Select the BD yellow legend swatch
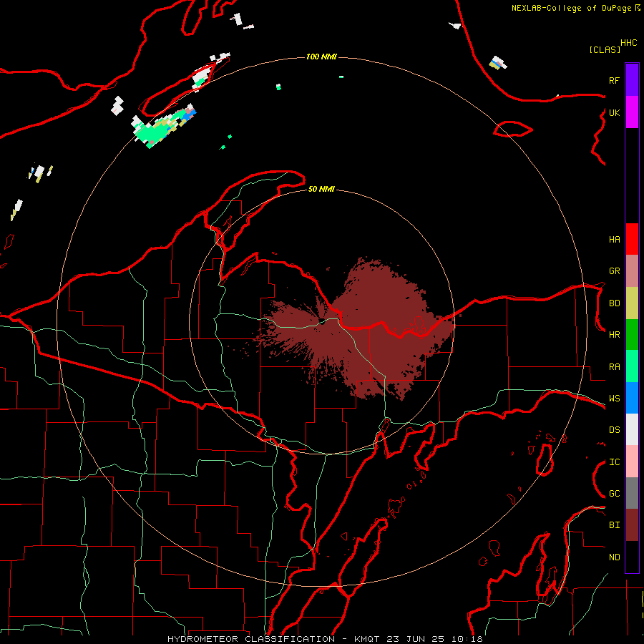This screenshot has width=644, height=644. coord(632,303)
